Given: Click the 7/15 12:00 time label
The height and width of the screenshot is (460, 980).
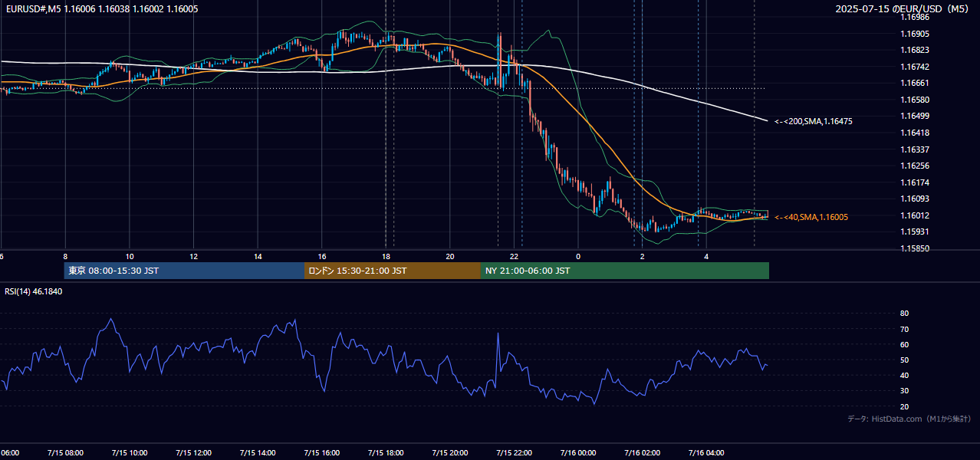Looking at the screenshot, I should [193, 453].
